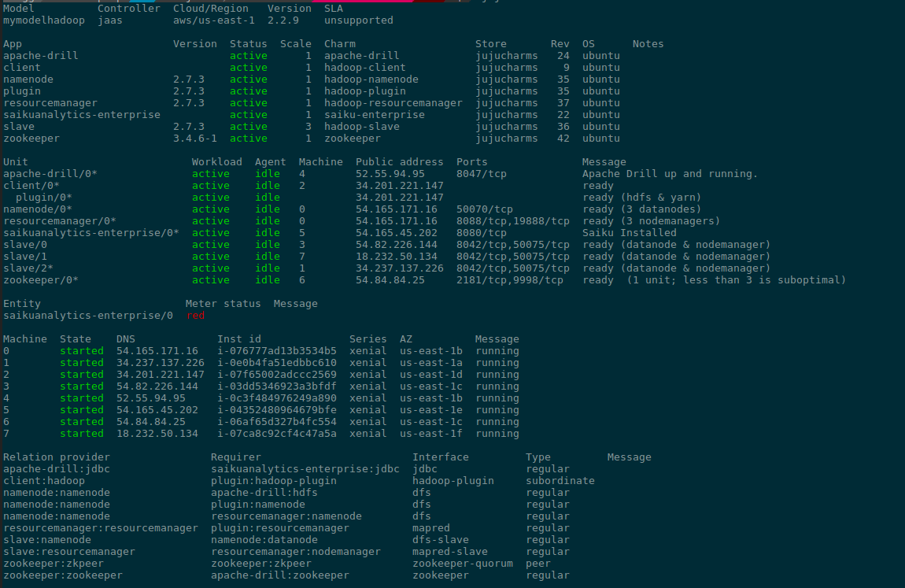This screenshot has height=588, width=905.
Task: Click zookeeper 'less than 3 is suboptimal' message
Action: pyautogui.click(x=714, y=280)
